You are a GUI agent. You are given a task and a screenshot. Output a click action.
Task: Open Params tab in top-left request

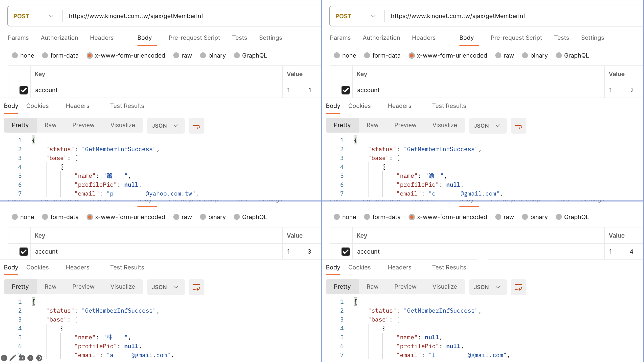click(x=18, y=38)
